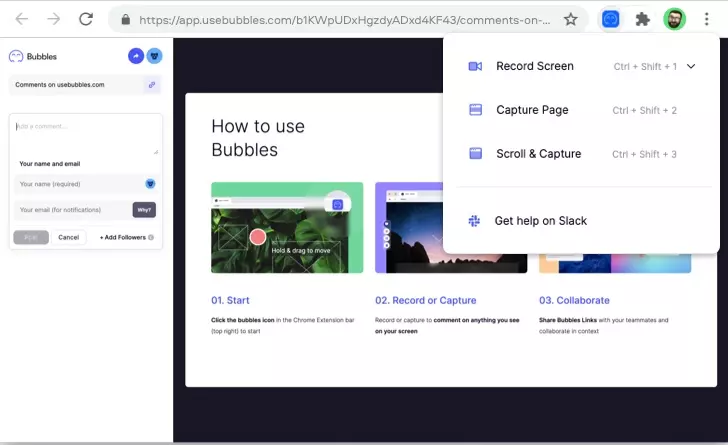This screenshot has height=445, width=728.
Task: Click the browser forward arrow
Action: 54,19
